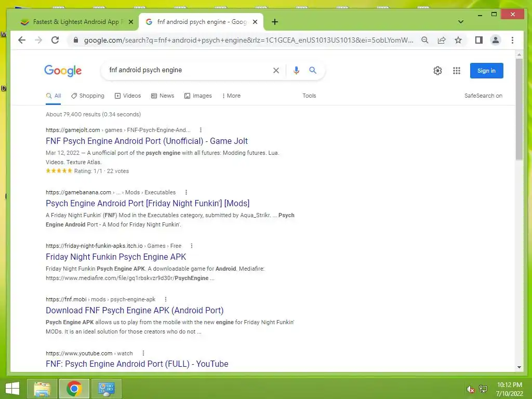The width and height of the screenshot is (532, 399).
Task: Open options for the gamebanana result
Action: tap(186, 192)
